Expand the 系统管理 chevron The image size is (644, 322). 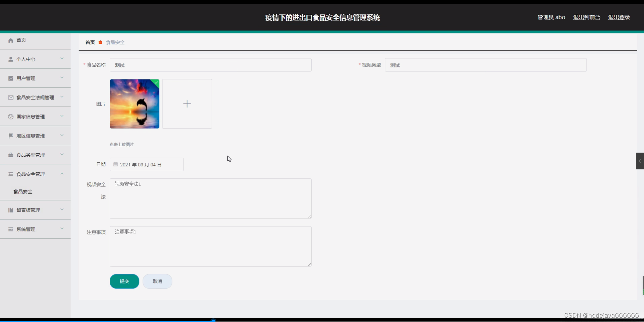[x=62, y=229]
